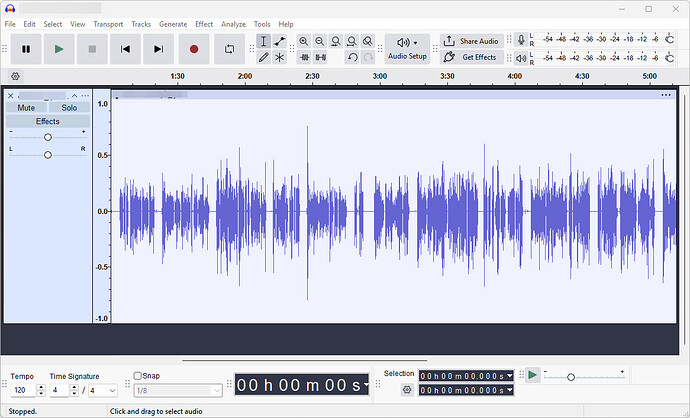
Task: Click Silence audio selection icon
Action: pos(320,57)
